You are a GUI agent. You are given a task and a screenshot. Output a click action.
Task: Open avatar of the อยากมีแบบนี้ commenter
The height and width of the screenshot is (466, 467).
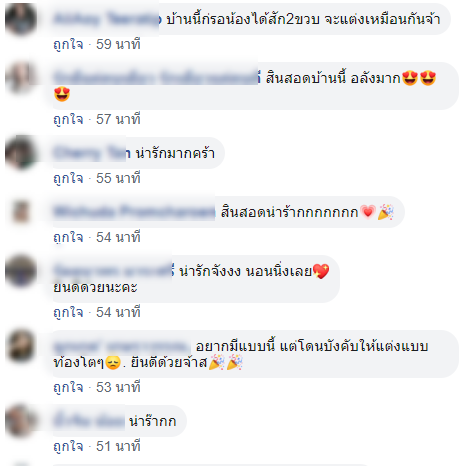(x=21, y=346)
